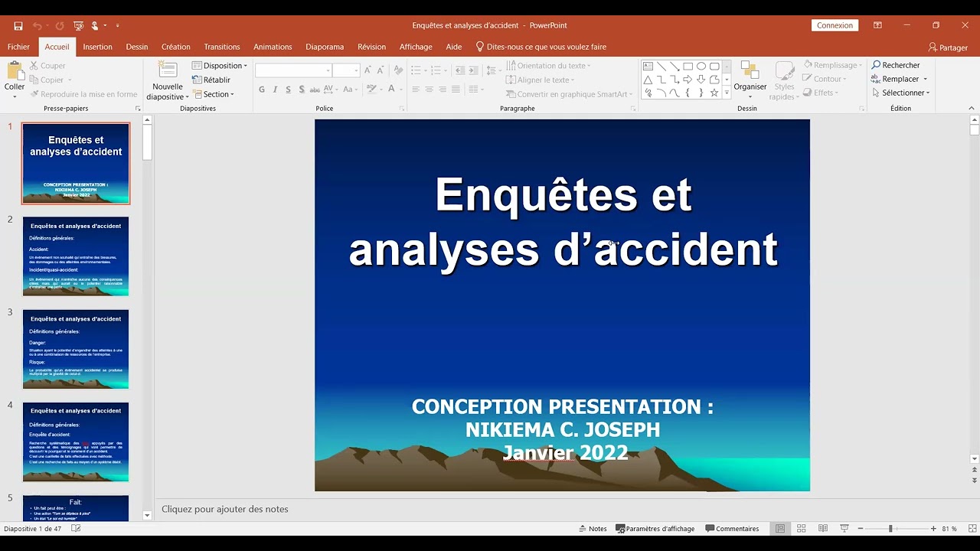
Task: Expand the Remplacer dropdown arrow
Action: pyautogui.click(x=925, y=80)
